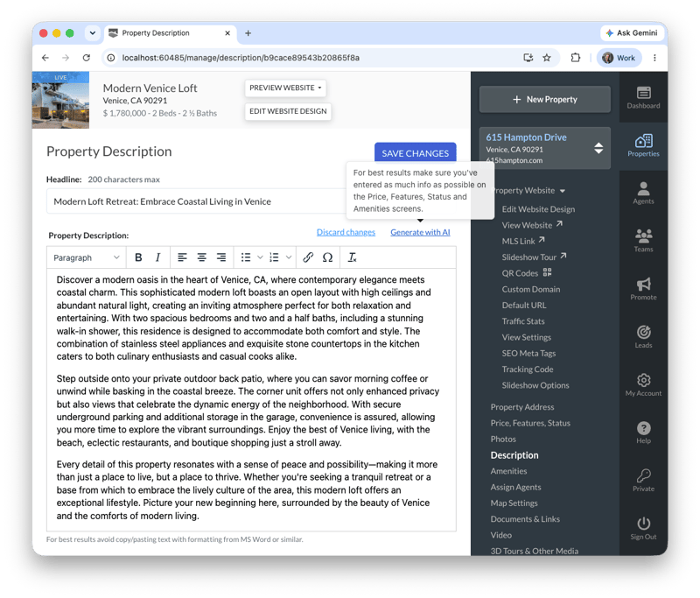Insert a link with chain icon

tap(308, 257)
